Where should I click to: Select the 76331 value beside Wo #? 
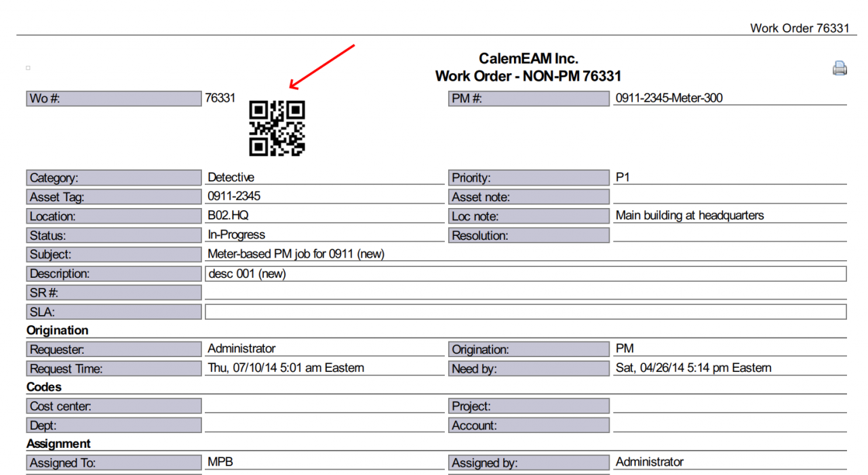coord(220,98)
